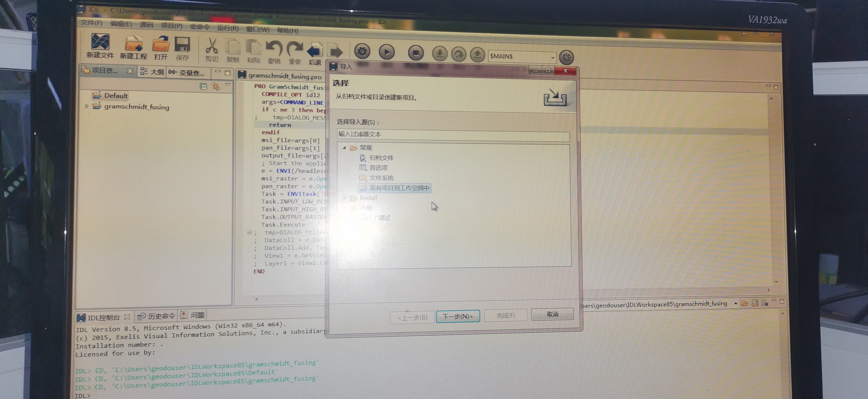Screen dimensions: 868x399
Task: Select 现有项目到工作空间中 tree item
Action: [x=399, y=188]
